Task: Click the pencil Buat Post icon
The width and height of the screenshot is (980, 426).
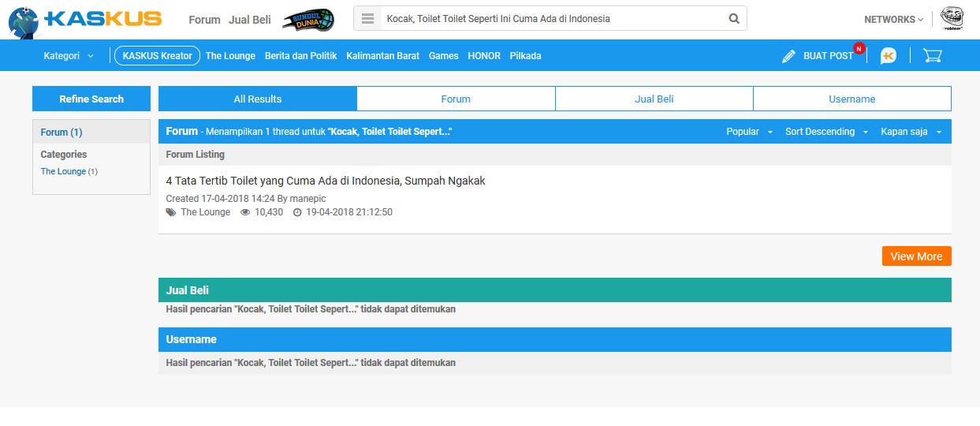Action: [x=788, y=56]
